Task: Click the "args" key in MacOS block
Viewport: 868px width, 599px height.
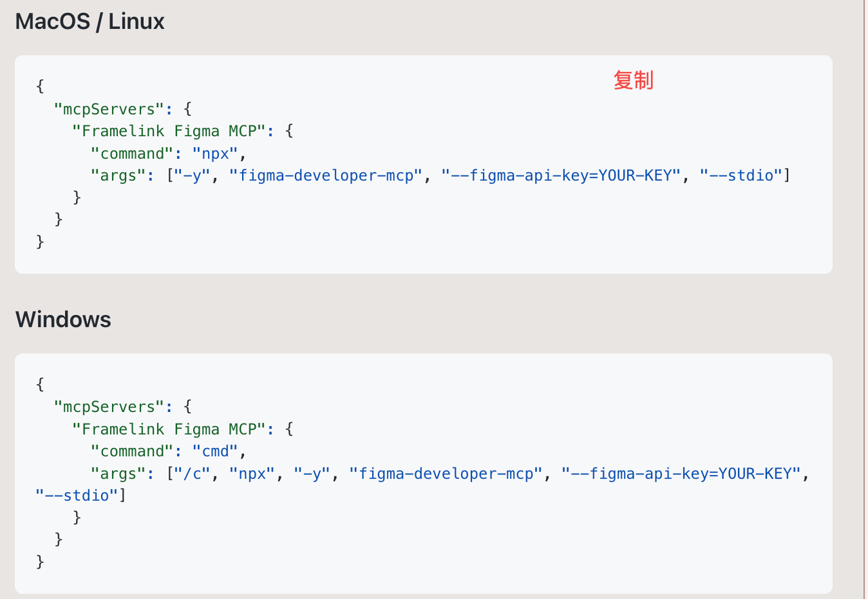Action: 118,175
